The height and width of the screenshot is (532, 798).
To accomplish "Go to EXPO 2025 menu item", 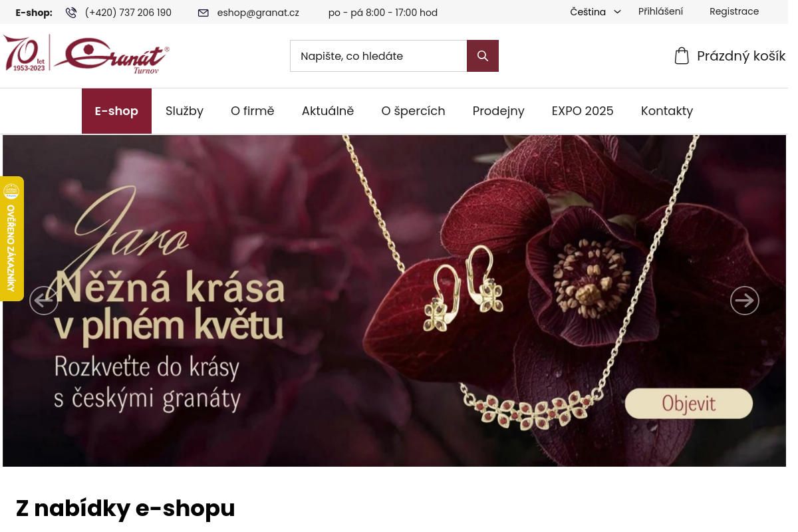I will click(x=583, y=111).
